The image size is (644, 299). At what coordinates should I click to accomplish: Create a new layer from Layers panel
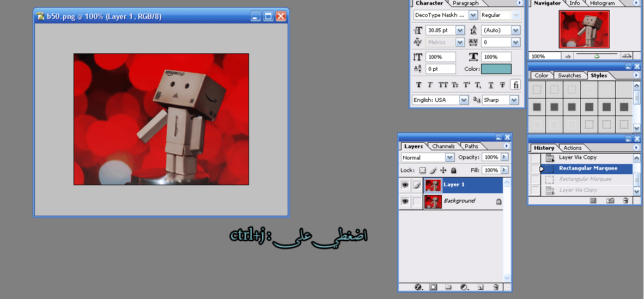(x=481, y=287)
